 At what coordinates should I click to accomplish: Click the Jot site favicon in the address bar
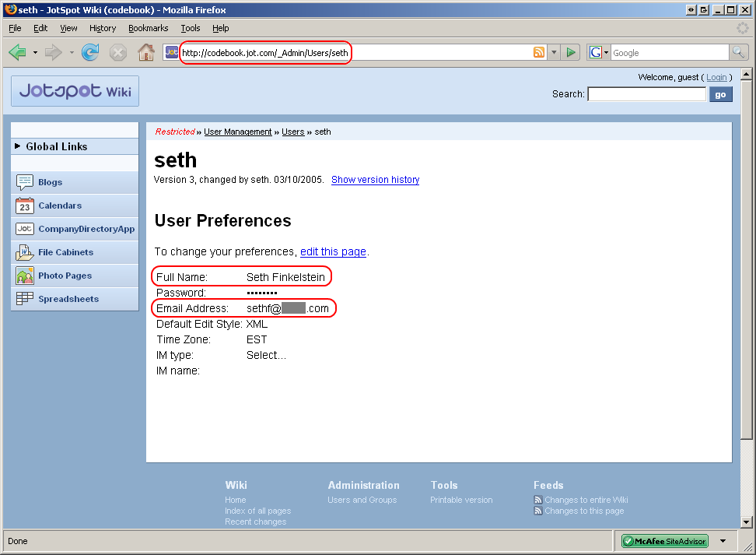click(171, 52)
